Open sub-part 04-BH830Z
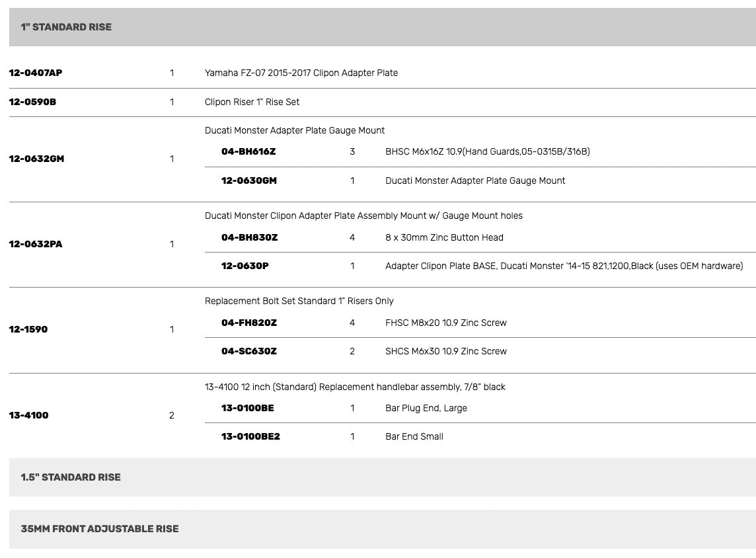 pyautogui.click(x=250, y=237)
